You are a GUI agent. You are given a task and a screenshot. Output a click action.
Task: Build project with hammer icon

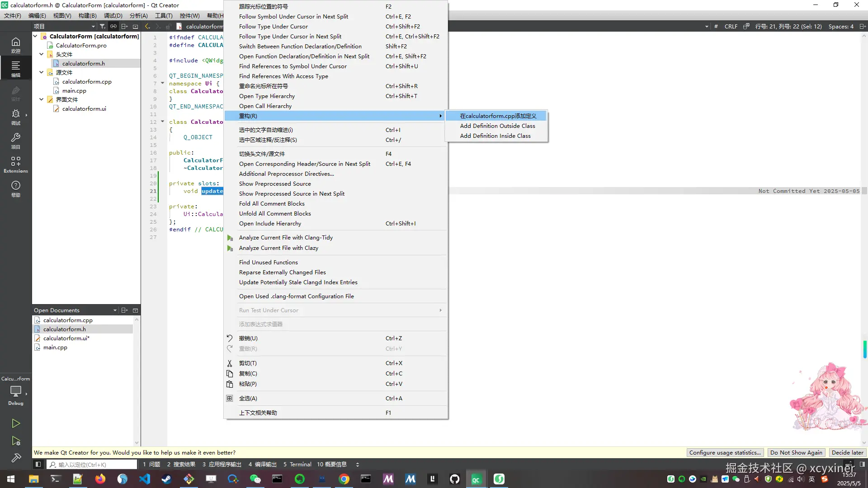[16, 458]
